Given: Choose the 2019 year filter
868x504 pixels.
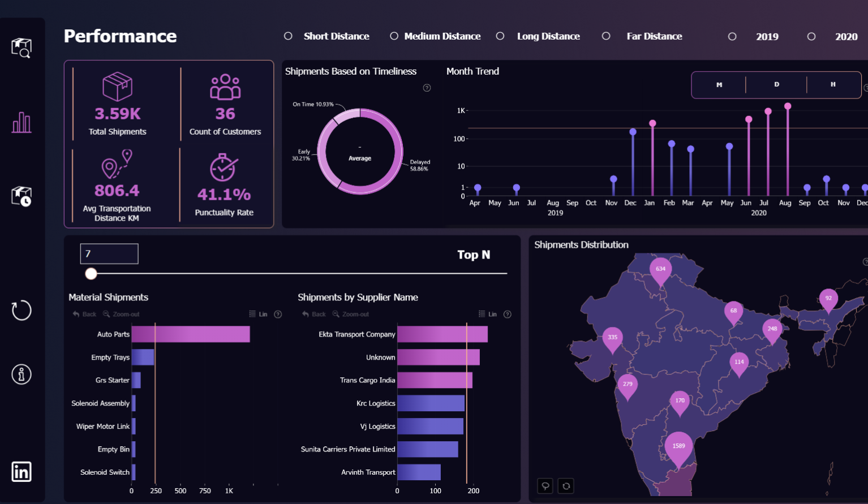Looking at the screenshot, I should (732, 37).
